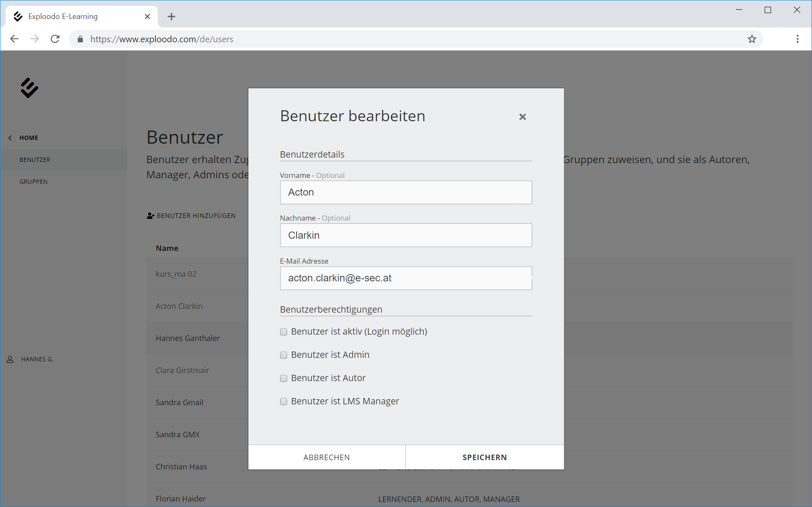812x507 pixels.
Task: Focus the E-Mail Adresse field
Action: 406,278
